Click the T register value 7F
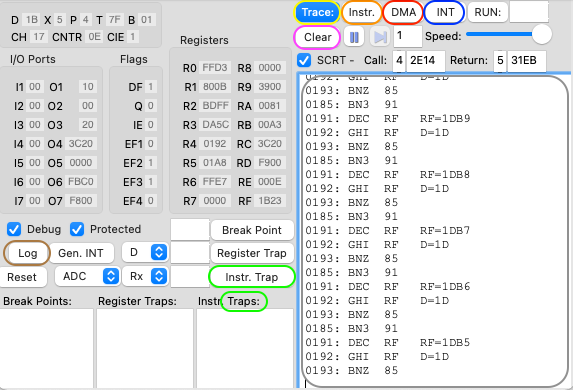The width and height of the screenshot is (573, 390). click(114, 19)
